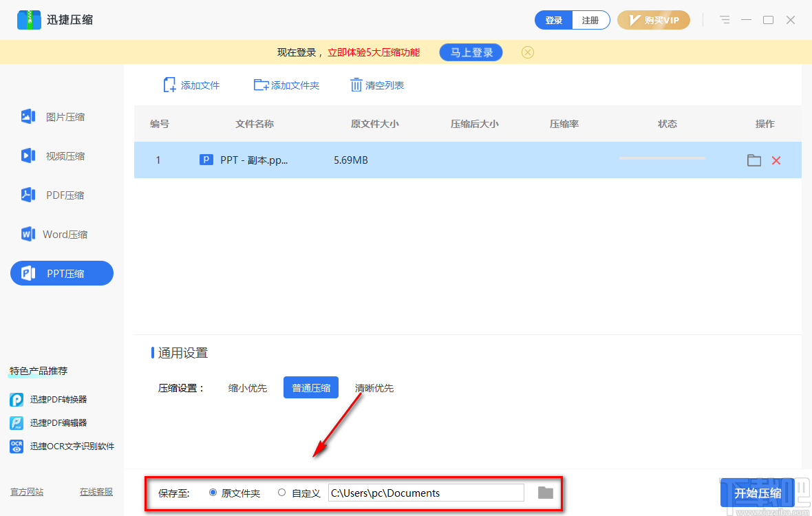Image resolution: width=812 pixels, height=516 pixels.
Task: Click the 添加文件 icon
Action: [169, 85]
